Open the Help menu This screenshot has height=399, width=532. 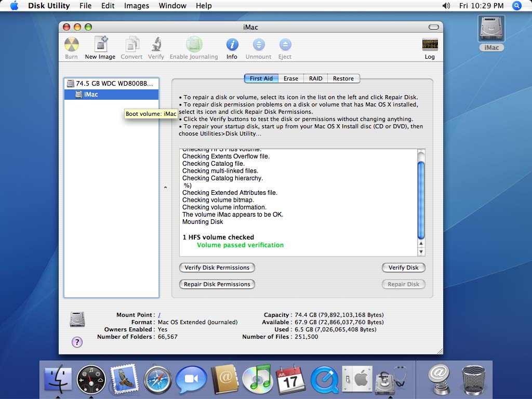coord(204,6)
